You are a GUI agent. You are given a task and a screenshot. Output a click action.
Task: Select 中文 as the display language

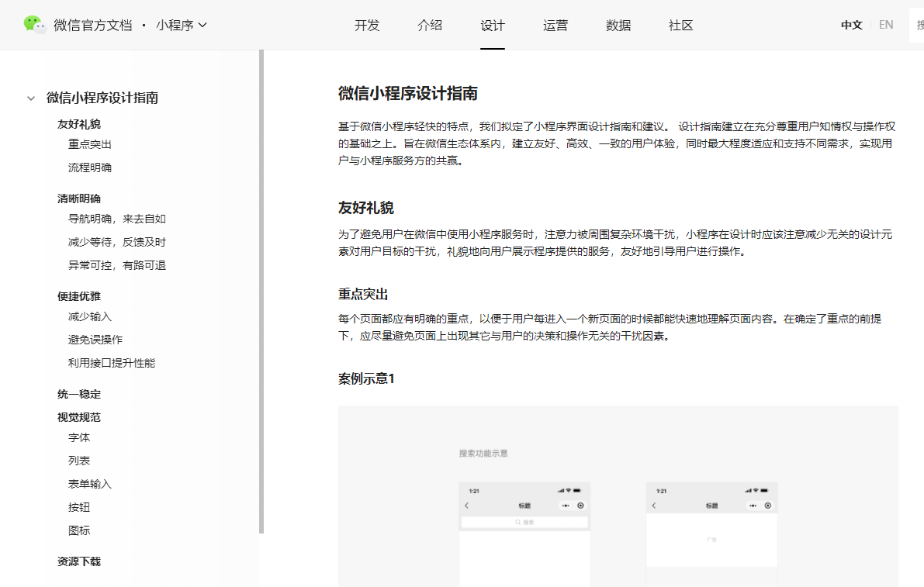[850, 24]
